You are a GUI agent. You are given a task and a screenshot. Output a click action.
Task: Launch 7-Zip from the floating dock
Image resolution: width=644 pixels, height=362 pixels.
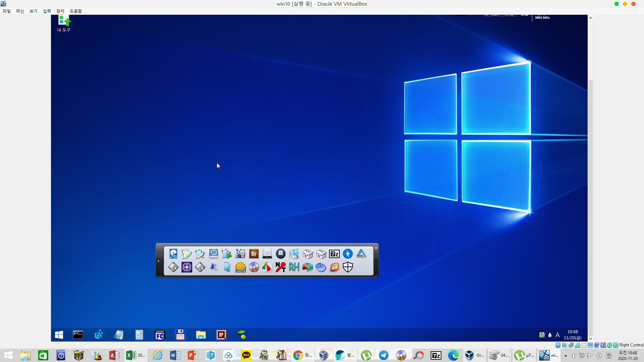click(x=334, y=254)
